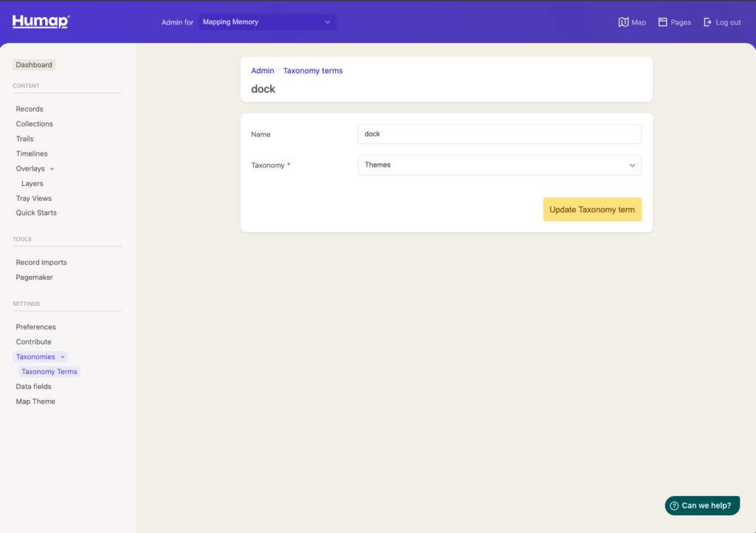The image size is (756, 533).
Task: Open Dashboard from the sidebar
Action: pos(34,65)
